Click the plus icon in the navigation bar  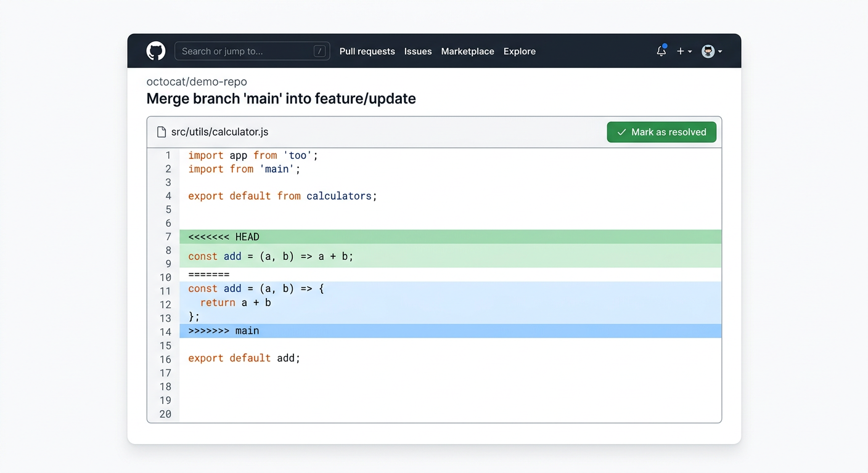[x=679, y=51]
